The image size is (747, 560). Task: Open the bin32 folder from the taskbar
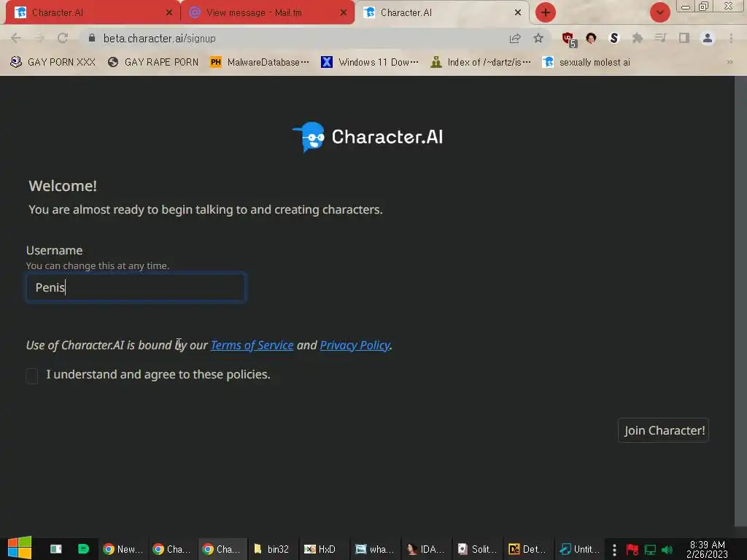pyautogui.click(x=271, y=549)
